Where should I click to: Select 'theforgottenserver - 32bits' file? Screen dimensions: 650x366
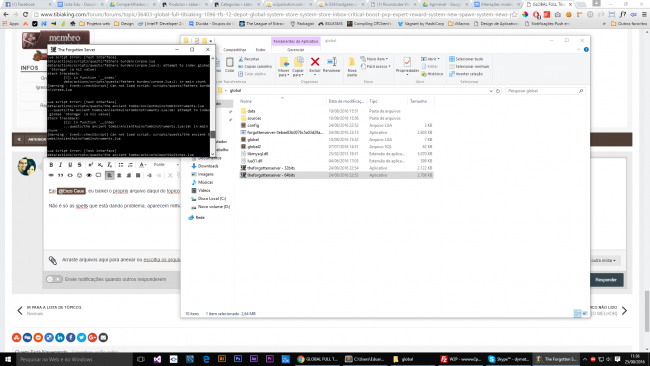(x=271, y=168)
